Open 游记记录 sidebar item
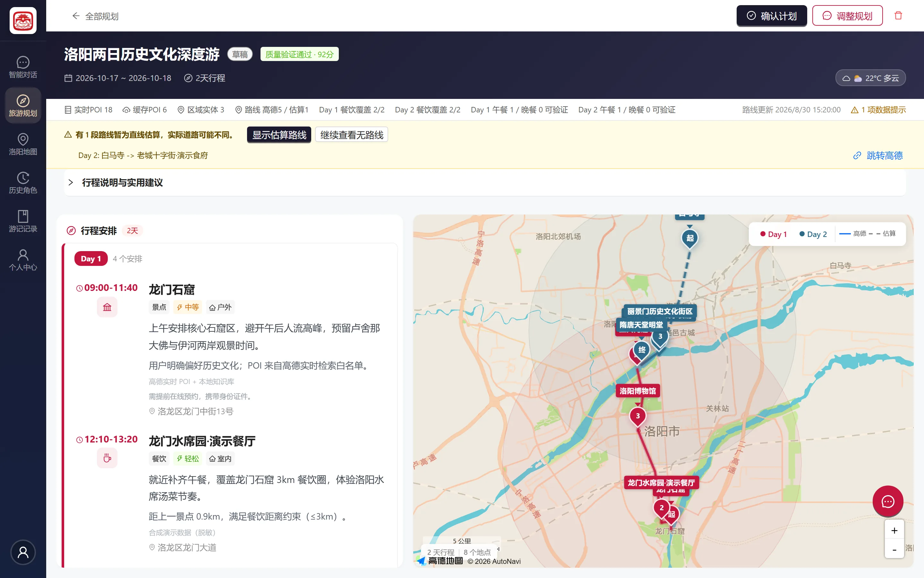 coord(23,222)
